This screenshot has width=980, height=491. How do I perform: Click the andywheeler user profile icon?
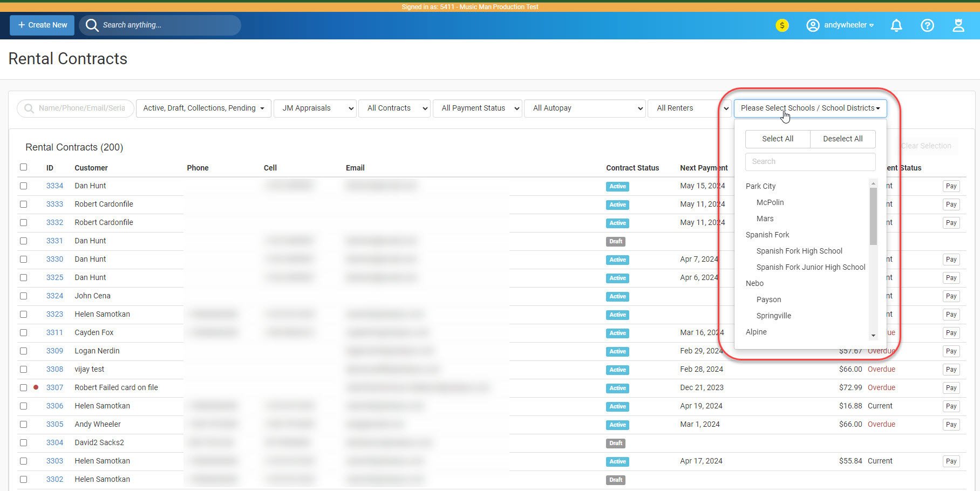[x=813, y=25]
